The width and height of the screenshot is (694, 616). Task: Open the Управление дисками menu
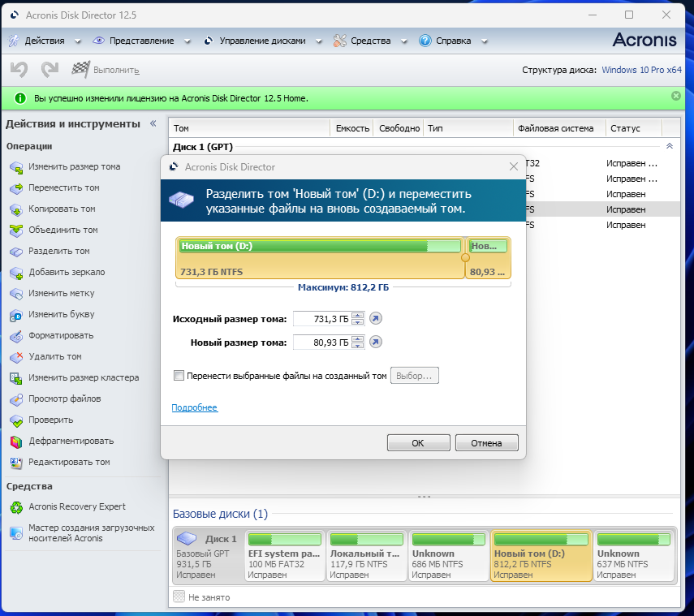point(262,41)
